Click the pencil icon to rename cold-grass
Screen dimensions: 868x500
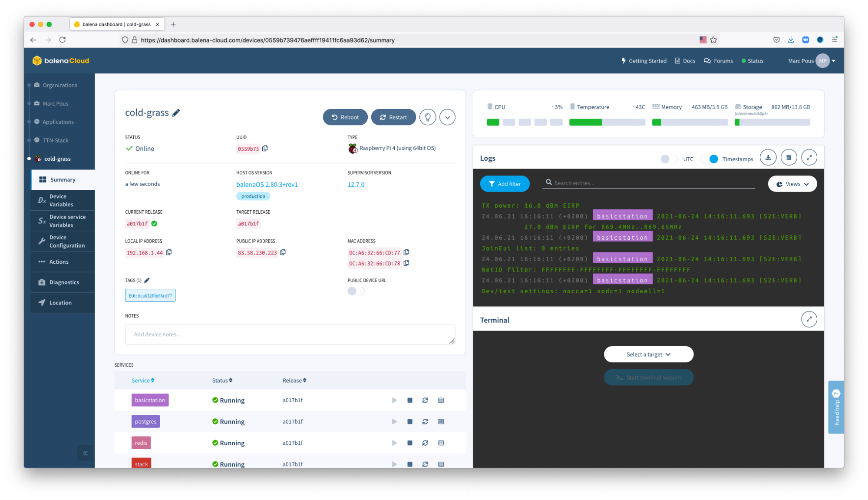[176, 113]
